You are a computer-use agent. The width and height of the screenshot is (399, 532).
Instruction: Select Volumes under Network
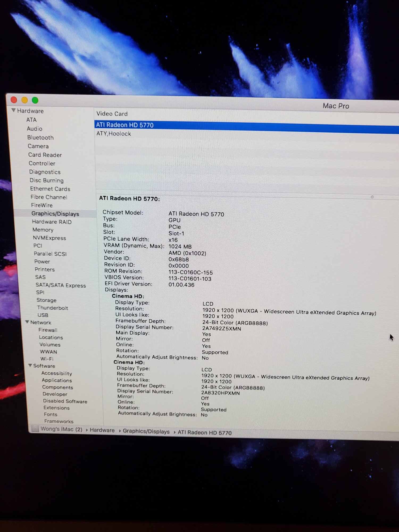point(50,344)
